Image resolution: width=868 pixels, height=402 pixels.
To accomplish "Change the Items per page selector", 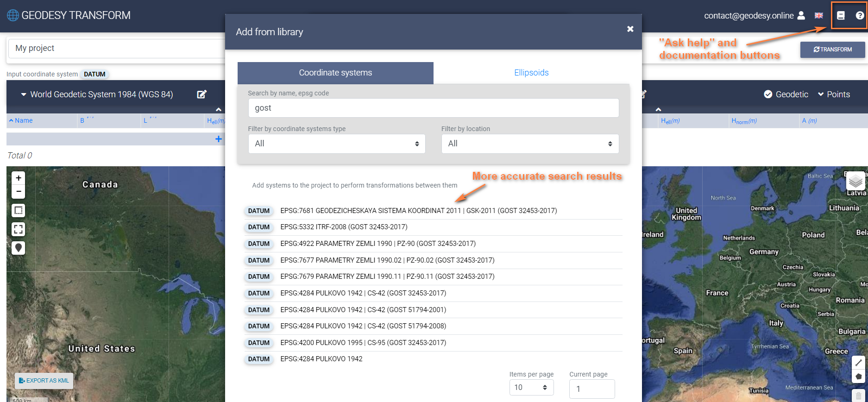I will coord(531,388).
